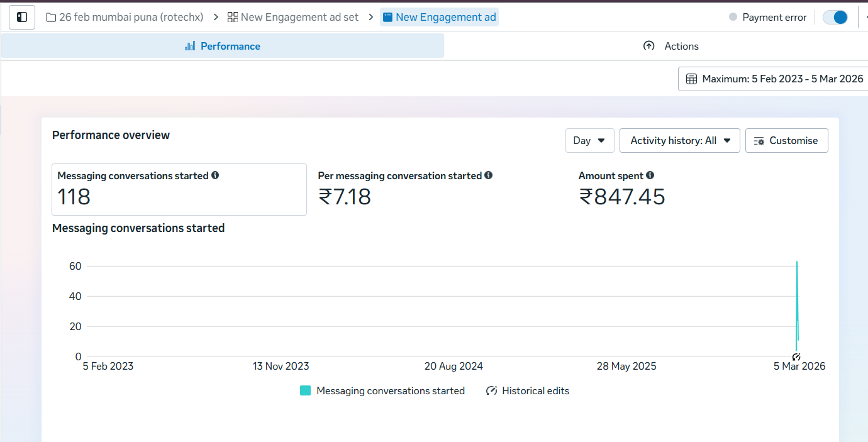The image size is (868, 442).
Task: Click info icon beside Per messaging conversation started
Action: pos(489,175)
